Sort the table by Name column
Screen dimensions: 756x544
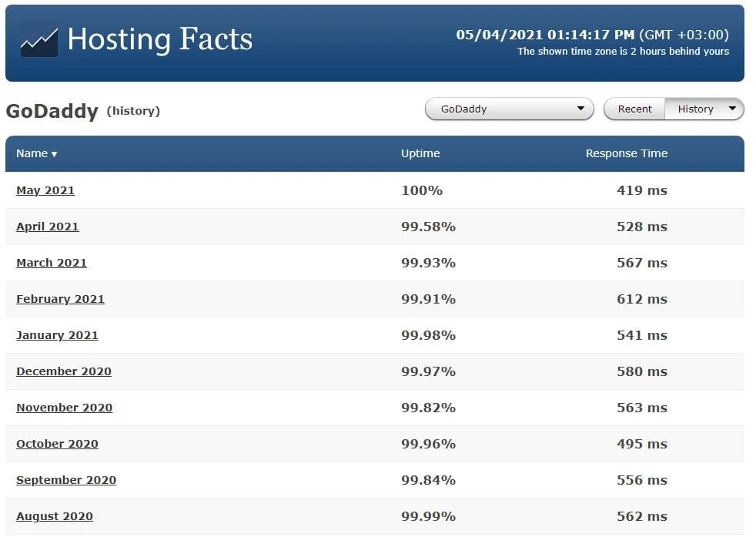[x=36, y=153]
